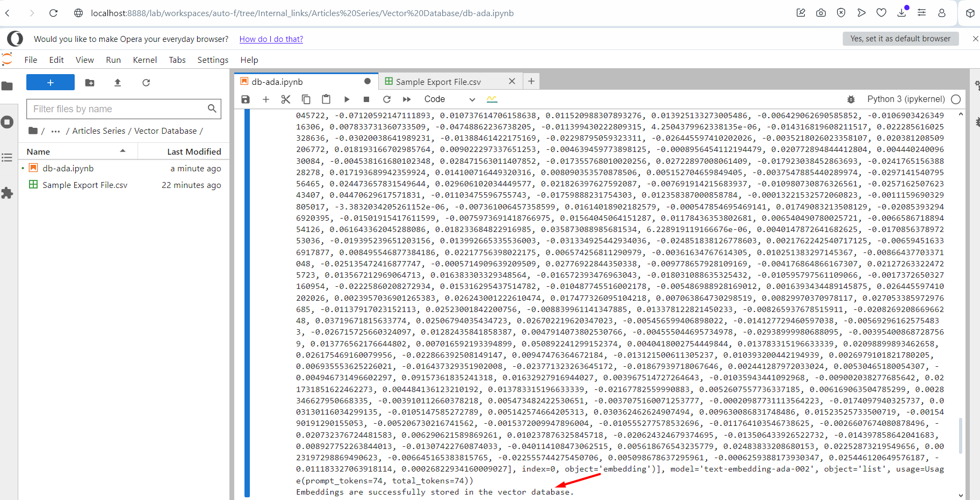Viewport: 980px width, 500px height.
Task: Interrupt the kernel with stop button
Action: coord(366,99)
